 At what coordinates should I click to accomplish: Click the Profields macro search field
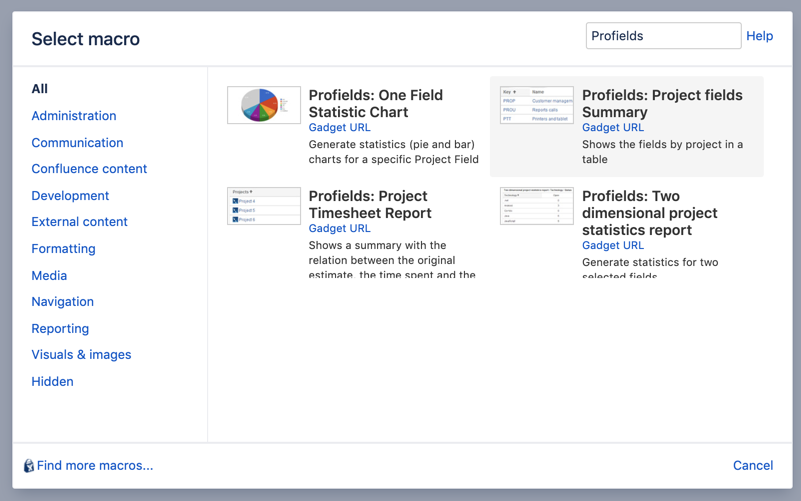pyautogui.click(x=663, y=36)
